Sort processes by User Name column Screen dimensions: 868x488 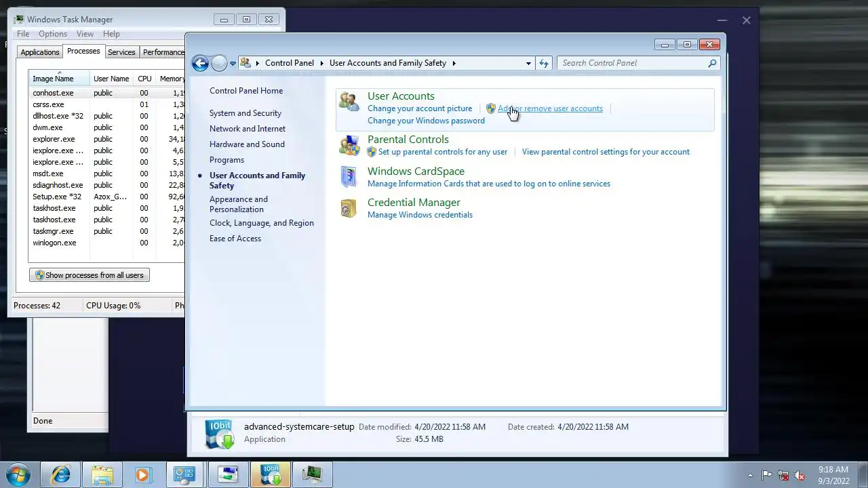pyautogui.click(x=111, y=79)
